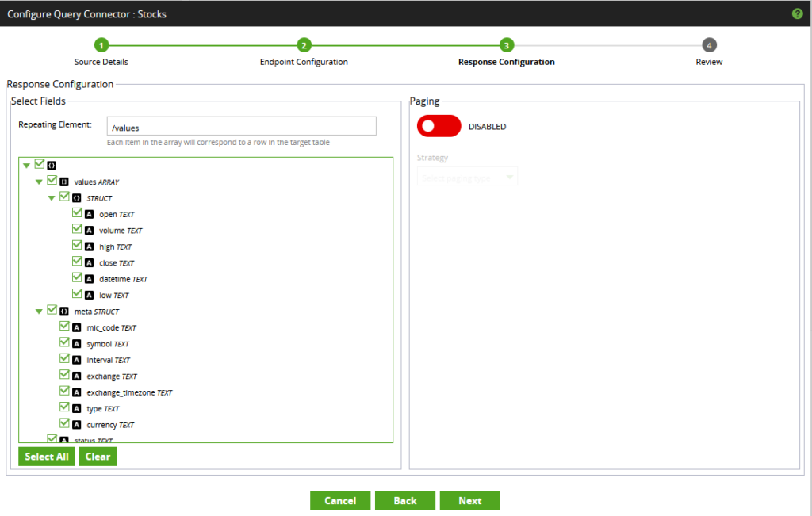The height and width of the screenshot is (516, 812).
Task: Select the text icon next to datetime field
Action: coord(88,278)
